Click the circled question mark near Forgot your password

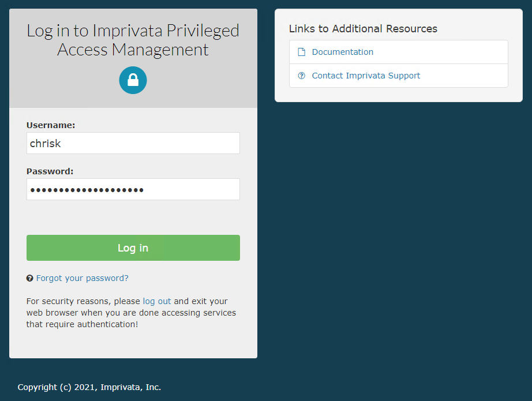click(29, 278)
